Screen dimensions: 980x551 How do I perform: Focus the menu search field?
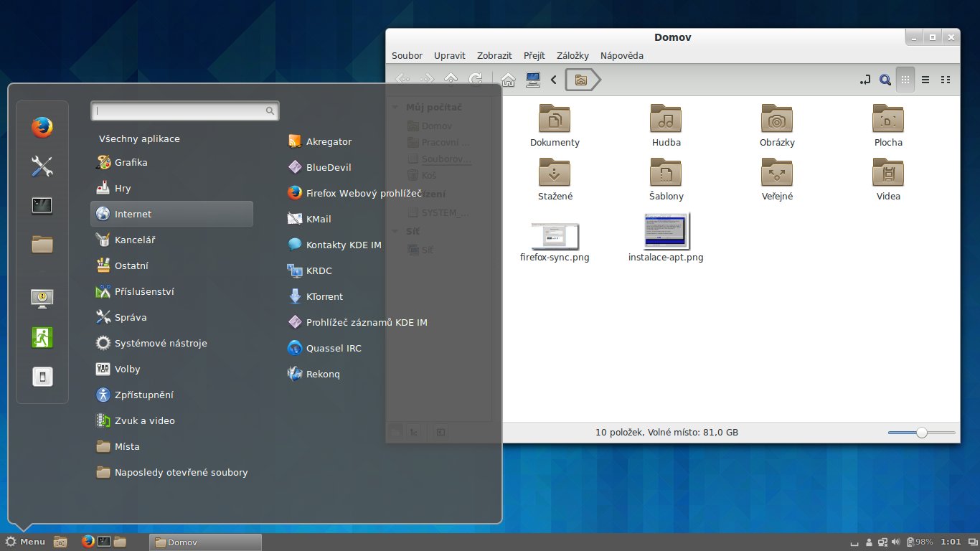184,110
